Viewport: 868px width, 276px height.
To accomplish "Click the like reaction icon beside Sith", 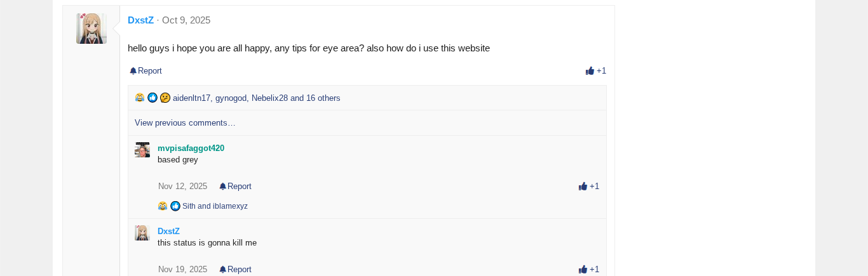I will (x=175, y=206).
